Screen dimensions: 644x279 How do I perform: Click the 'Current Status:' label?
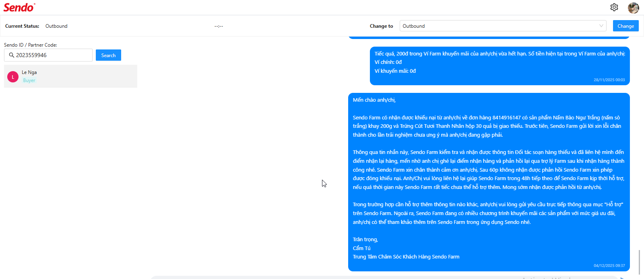click(x=22, y=26)
